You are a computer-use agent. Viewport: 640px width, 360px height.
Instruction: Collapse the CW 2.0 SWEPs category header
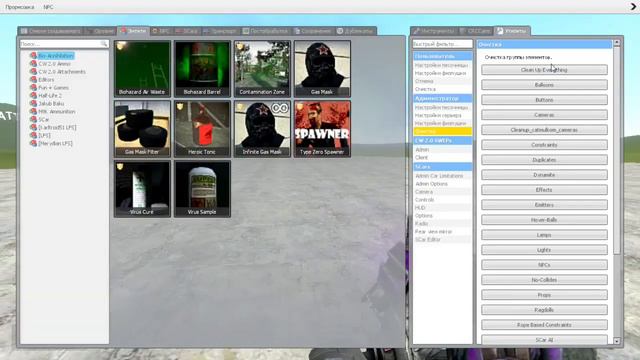click(442, 140)
